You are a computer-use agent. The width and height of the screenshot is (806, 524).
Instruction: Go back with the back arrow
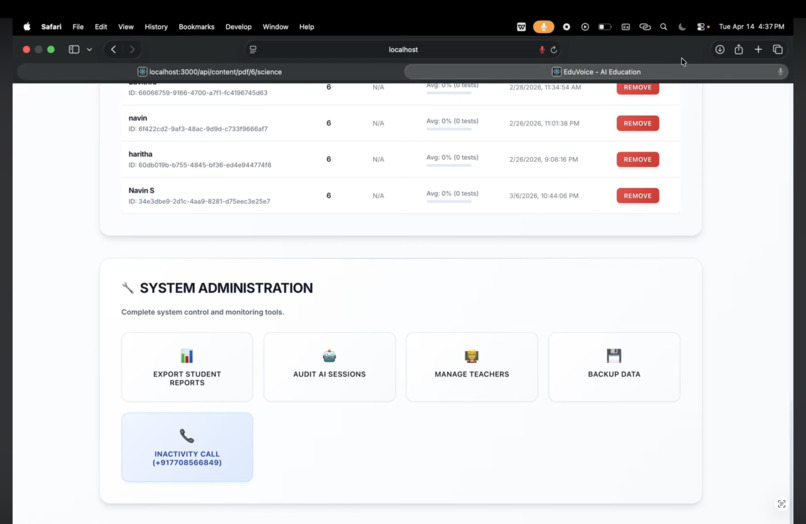[x=114, y=49]
